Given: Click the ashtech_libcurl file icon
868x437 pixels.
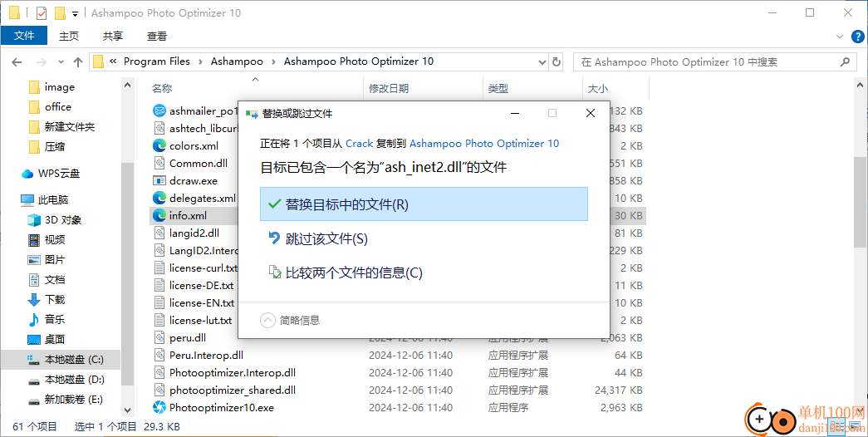Looking at the screenshot, I should pyautogui.click(x=159, y=129).
